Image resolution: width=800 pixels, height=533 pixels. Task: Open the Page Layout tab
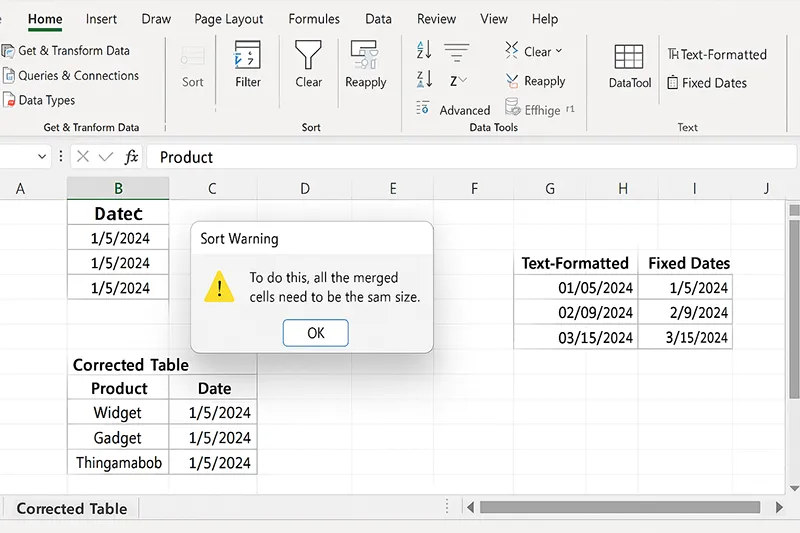(x=229, y=19)
